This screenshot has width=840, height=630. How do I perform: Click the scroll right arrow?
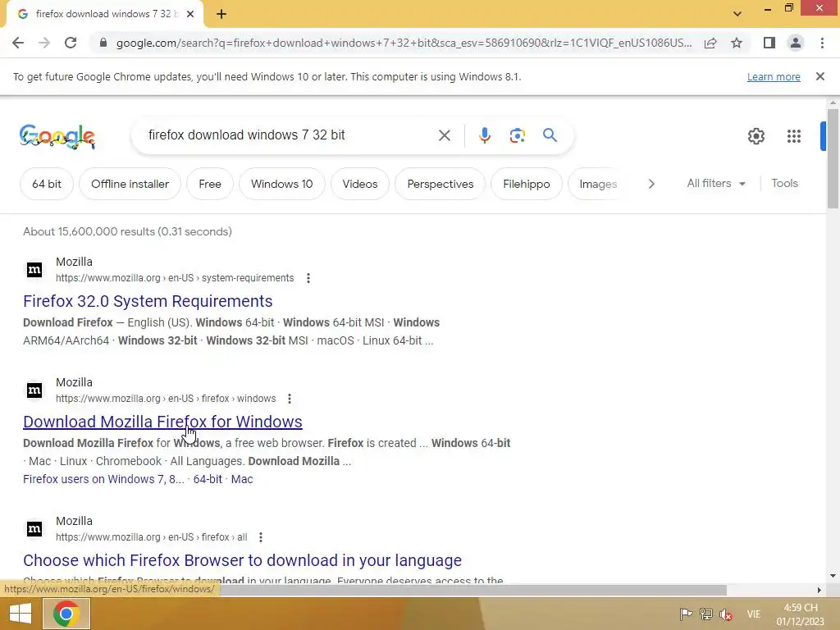[819, 590]
